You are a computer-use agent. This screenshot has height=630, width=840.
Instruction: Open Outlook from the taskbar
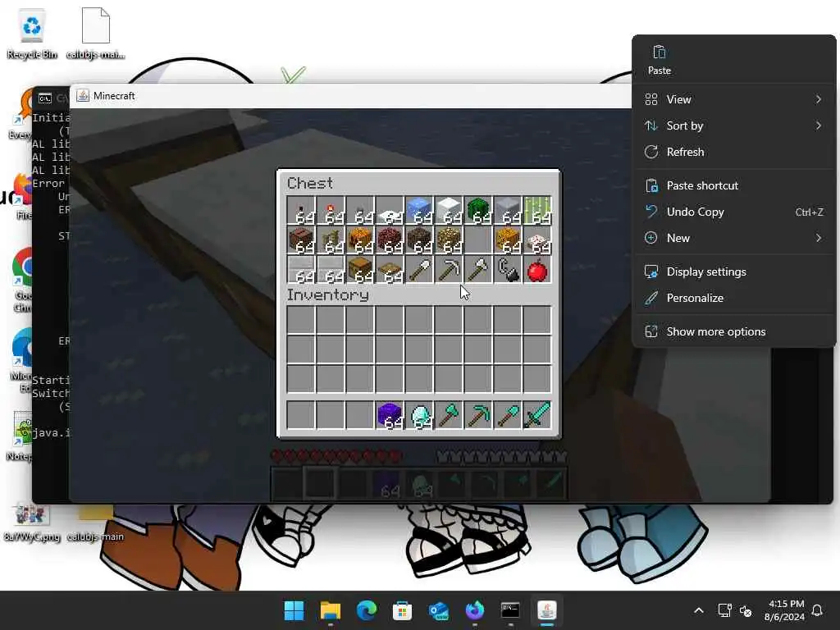click(438, 610)
